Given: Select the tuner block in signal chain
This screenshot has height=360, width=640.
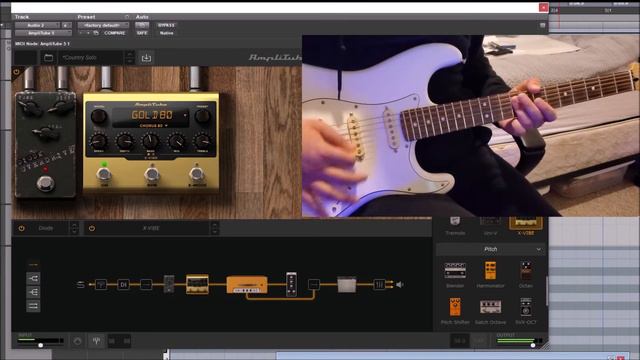Looking at the screenshot, I should [x=101, y=284].
